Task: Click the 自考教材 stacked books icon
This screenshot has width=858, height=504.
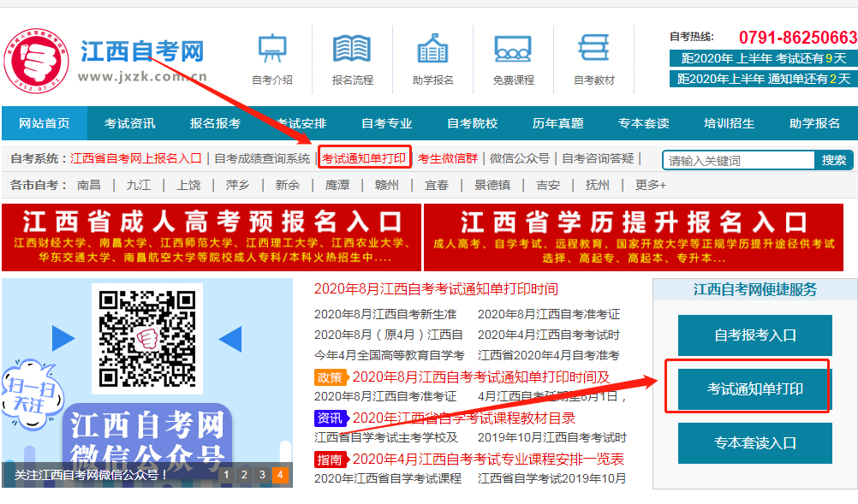Action: coord(593,50)
